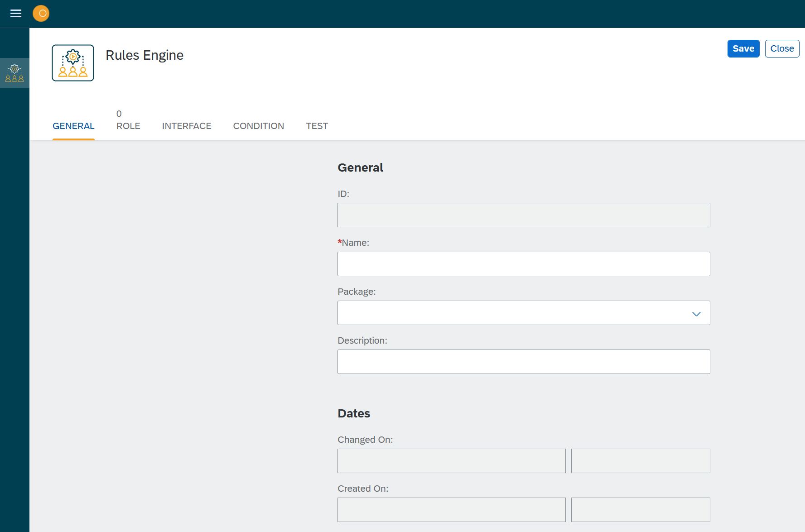The width and height of the screenshot is (805, 532).
Task: Click the orange circle user avatar icon
Action: (x=41, y=14)
